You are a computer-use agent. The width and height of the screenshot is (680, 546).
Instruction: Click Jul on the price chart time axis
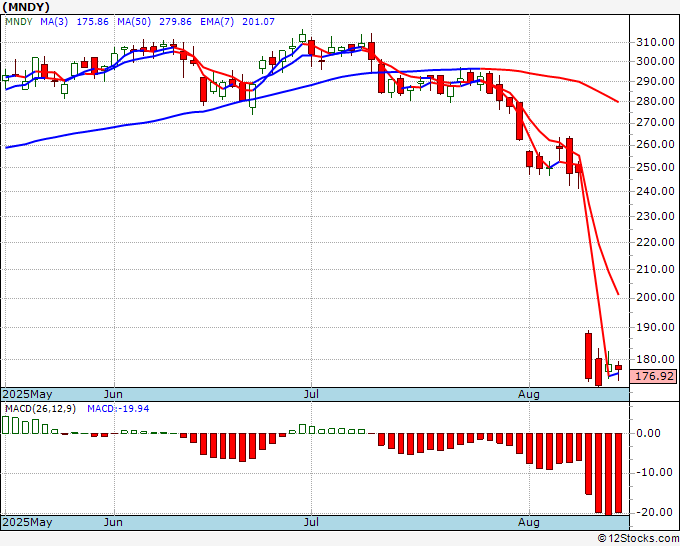[x=311, y=394]
